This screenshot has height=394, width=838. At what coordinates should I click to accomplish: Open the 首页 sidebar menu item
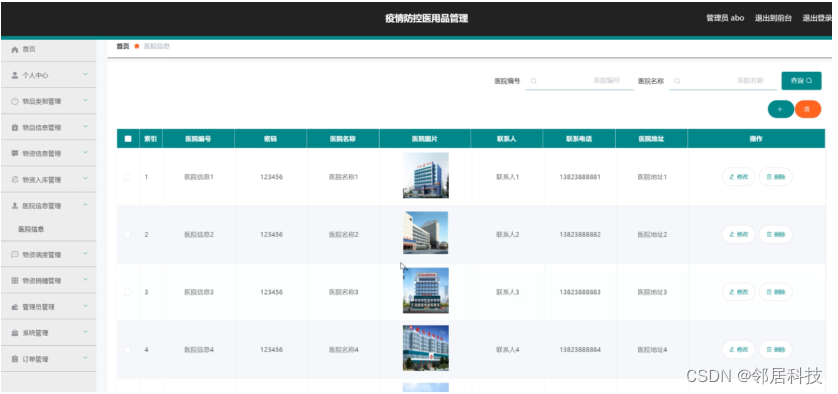tap(49, 49)
